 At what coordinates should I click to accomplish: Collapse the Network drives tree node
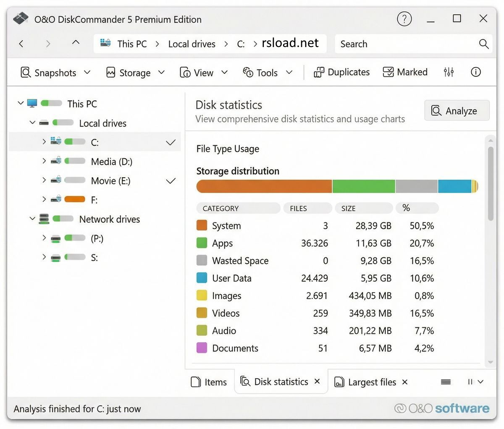32,219
